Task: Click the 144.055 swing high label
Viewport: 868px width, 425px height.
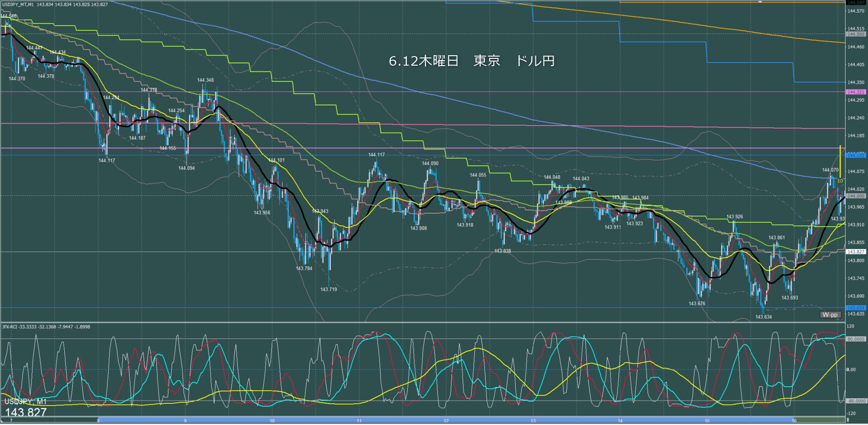Action: (x=478, y=175)
